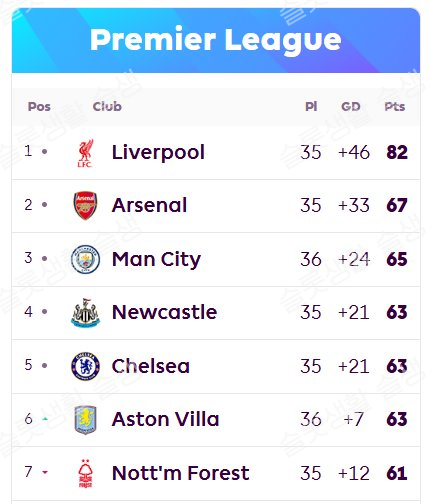The height and width of the screenshot is (504, 430).
Task: Sort table by Pts column header
Action: pos(395,107)
